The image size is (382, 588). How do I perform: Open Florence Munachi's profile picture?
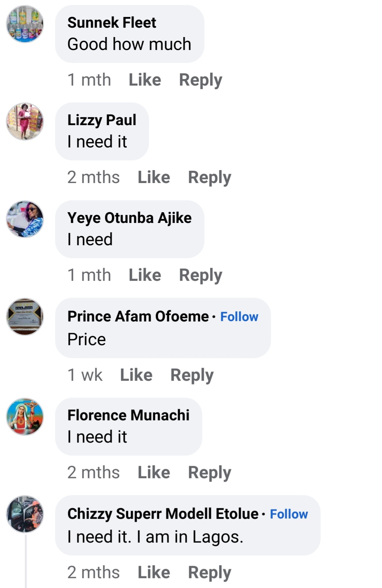click(25, 416)
